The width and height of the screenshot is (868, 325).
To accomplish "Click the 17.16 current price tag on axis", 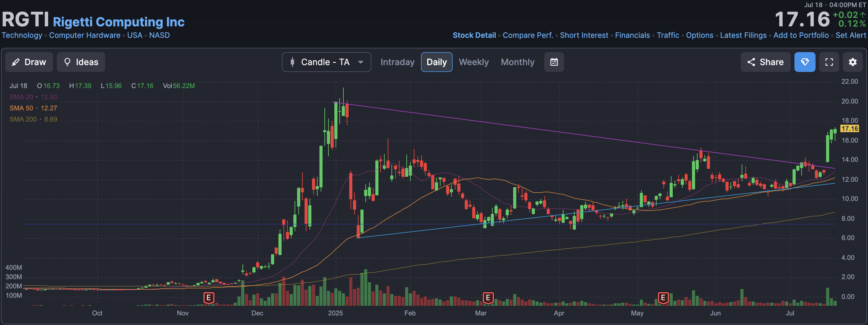I will point(849,128).
